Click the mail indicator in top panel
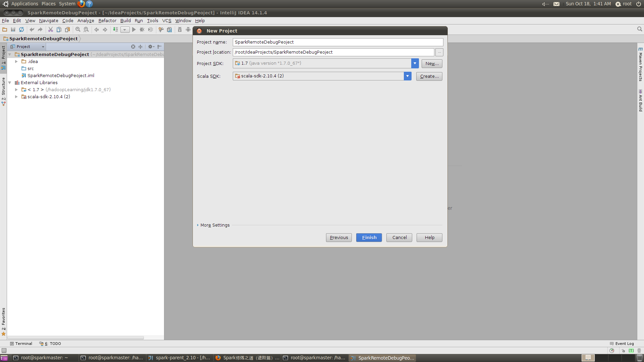Screen dimensions: 644x362 556,4
